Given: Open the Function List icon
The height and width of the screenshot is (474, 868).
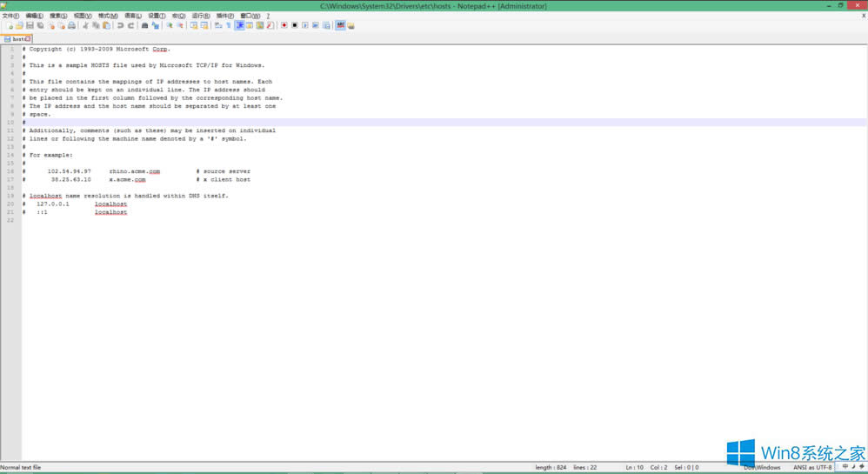Looking at the screenshot, I should (270, 25).
